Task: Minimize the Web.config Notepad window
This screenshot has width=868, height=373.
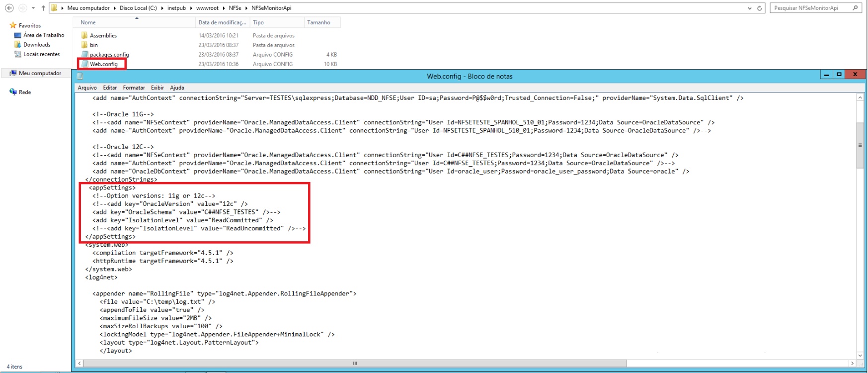Action: click(826, 75)
